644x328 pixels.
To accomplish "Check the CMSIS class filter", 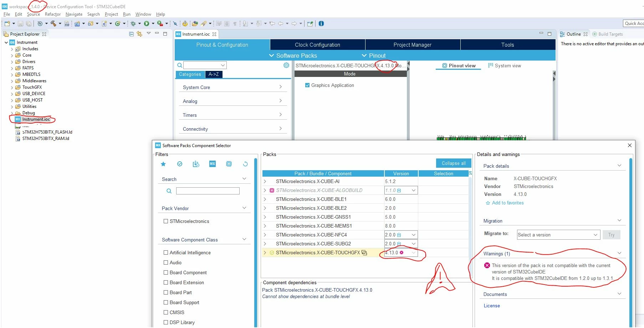I will pyautogui.click(x=166, y=312).
